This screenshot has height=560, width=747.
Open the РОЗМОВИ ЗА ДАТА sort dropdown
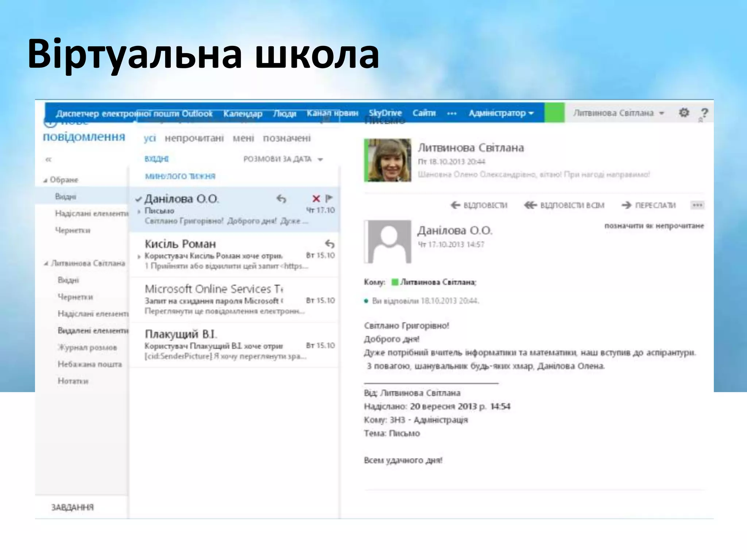tap(283, 159)
